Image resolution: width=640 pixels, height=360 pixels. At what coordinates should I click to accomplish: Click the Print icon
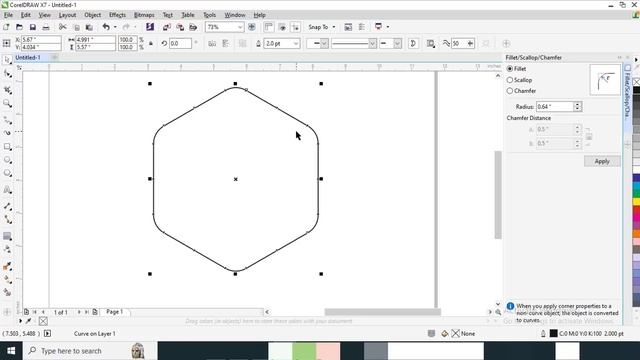[x=46, y=27]
